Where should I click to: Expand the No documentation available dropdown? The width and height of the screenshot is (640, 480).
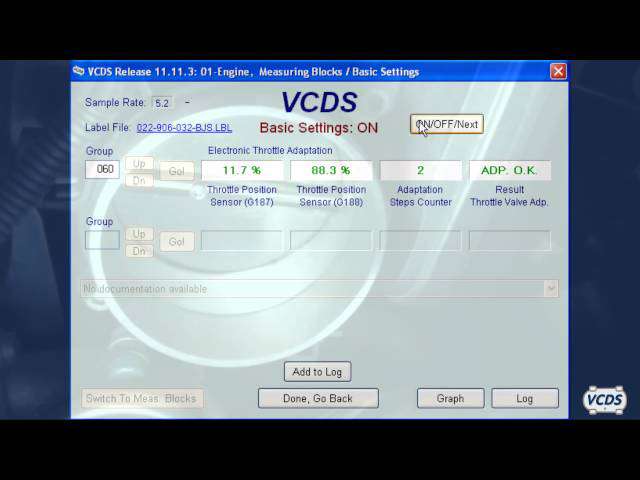pyautogui.click(x=549, y=289)
